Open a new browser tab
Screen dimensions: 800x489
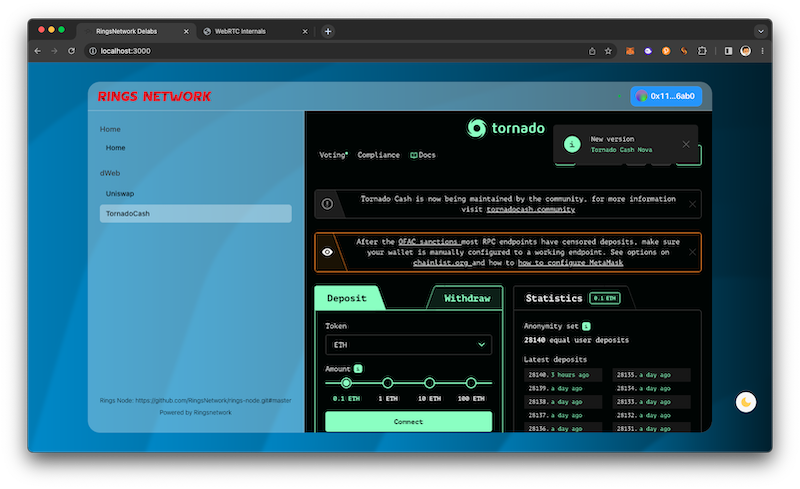328,31
